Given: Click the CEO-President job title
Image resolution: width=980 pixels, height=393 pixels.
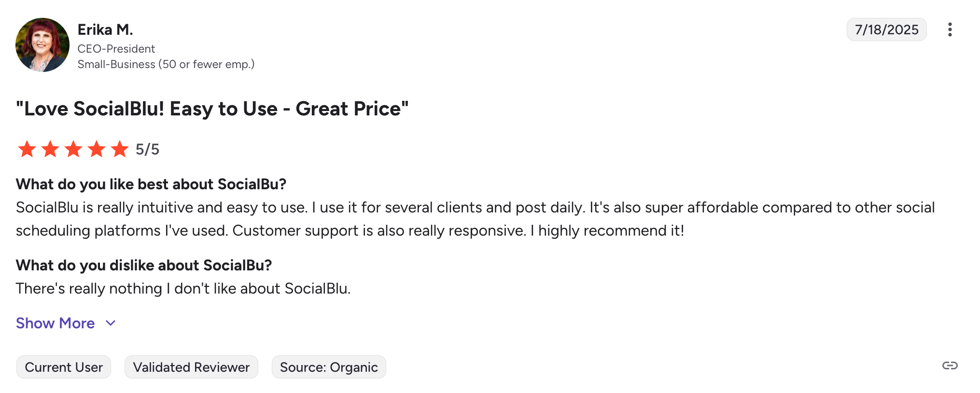Looking at the screenshot, I should pos(116,49).
